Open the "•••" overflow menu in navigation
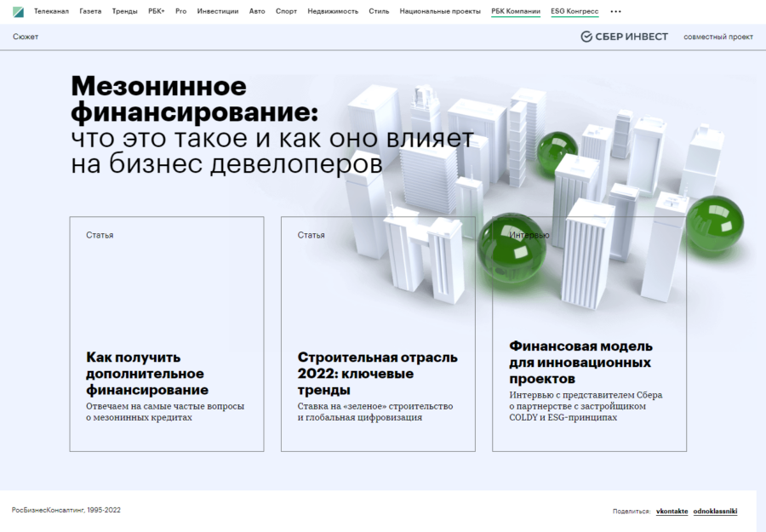Viewport: 766px width, 532px height. click(615, 11)
